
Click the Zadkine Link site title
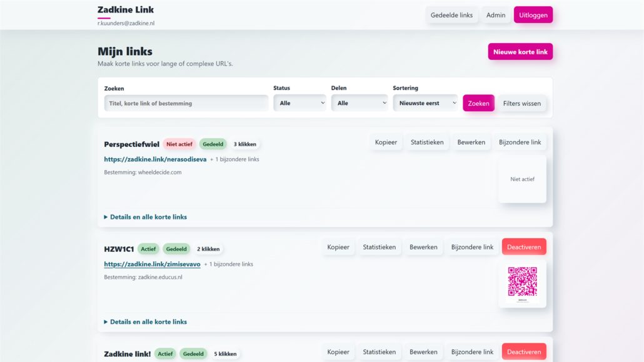click(126, 9)
